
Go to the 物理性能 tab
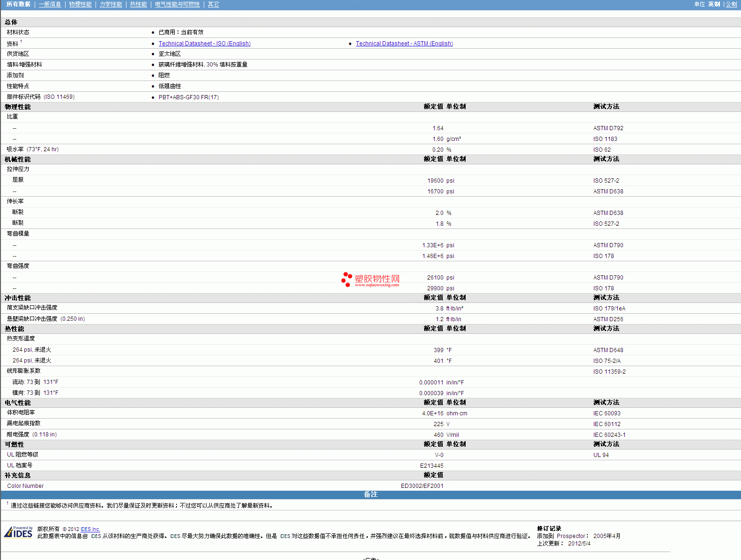click(x=80, y=4)
